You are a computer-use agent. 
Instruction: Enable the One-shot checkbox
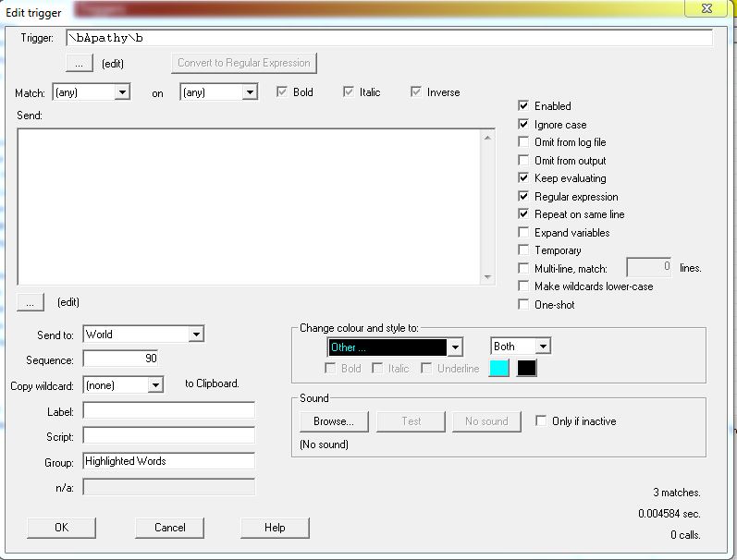coord(523,304)
